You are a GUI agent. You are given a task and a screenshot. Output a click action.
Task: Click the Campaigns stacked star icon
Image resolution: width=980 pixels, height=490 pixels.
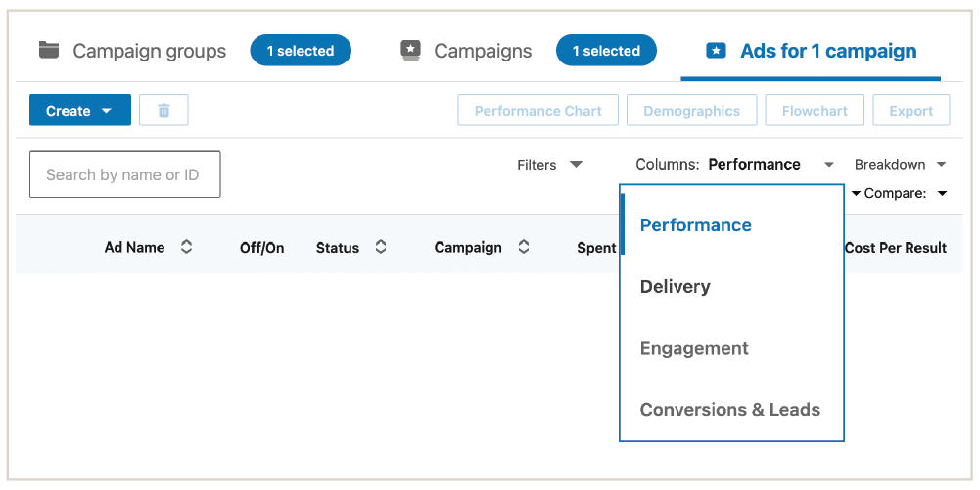(x=410, y=50)
